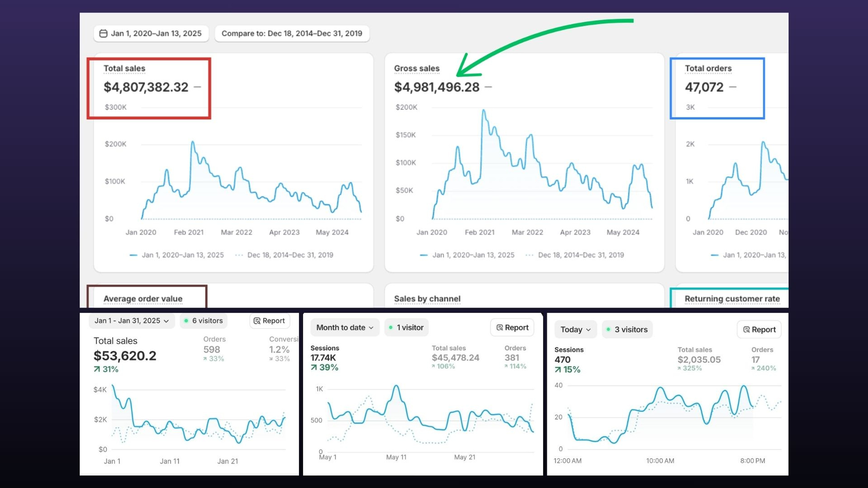Click the $4,981,496.28 gross sales value
868x488 pixels.
pyautogui.click(x=437, y=87)
